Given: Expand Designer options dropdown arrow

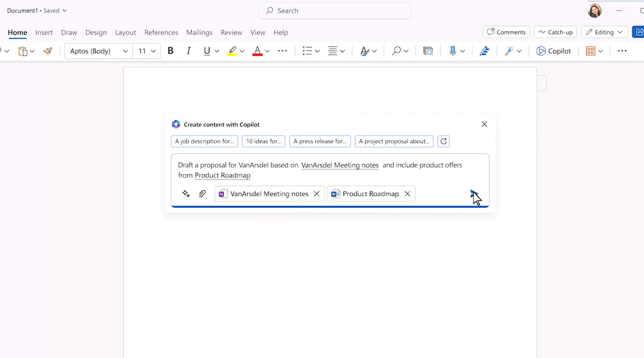Looking at the screenshot, I should pos(519,51).
